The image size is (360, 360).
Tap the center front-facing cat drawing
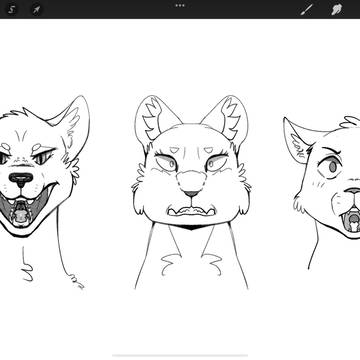click(x=191, y=192)
